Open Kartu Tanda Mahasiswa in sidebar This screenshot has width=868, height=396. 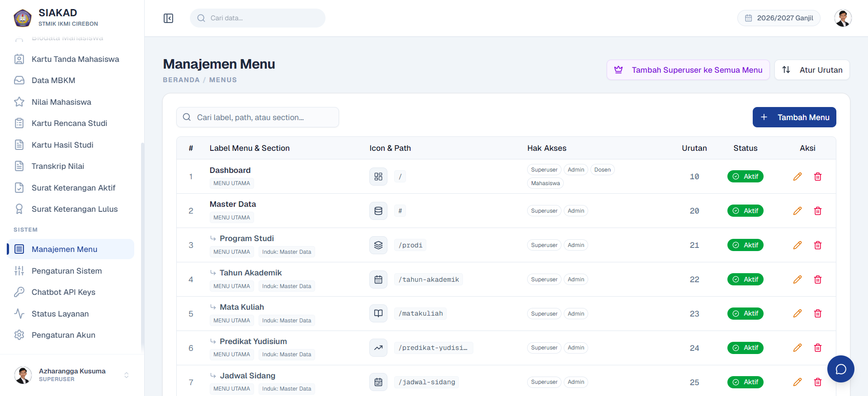pos(71,59)
